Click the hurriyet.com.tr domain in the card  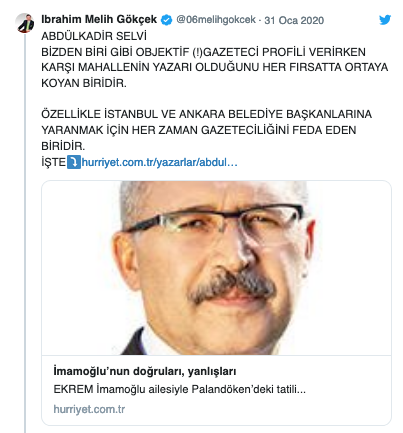pos(89,409)
